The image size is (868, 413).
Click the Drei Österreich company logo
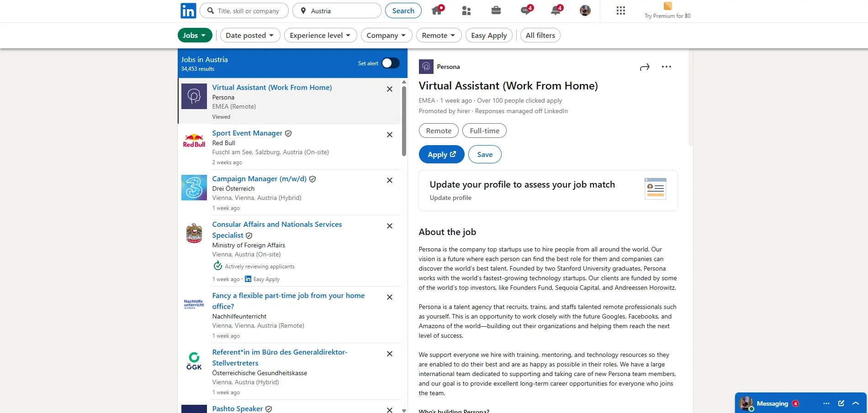[x=194, y=188]
